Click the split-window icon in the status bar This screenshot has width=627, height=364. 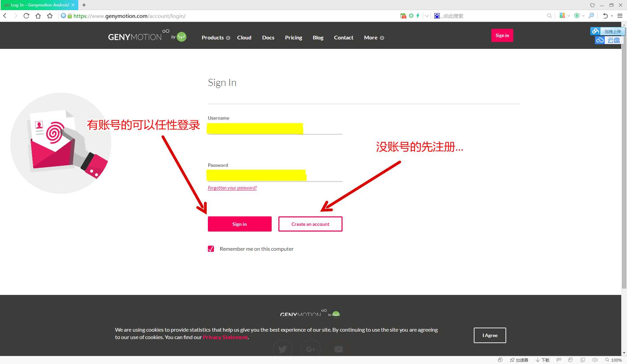583,360
